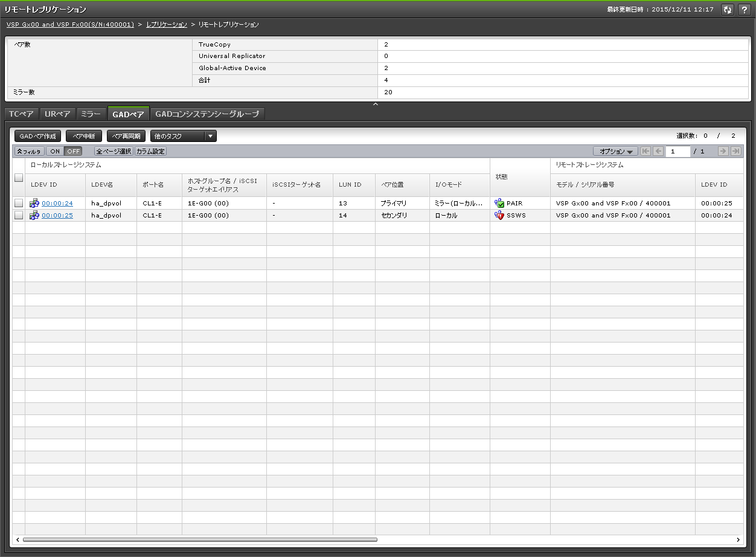
Task: Switch to the TCペア tab
Action: click(x=22, y=114)
